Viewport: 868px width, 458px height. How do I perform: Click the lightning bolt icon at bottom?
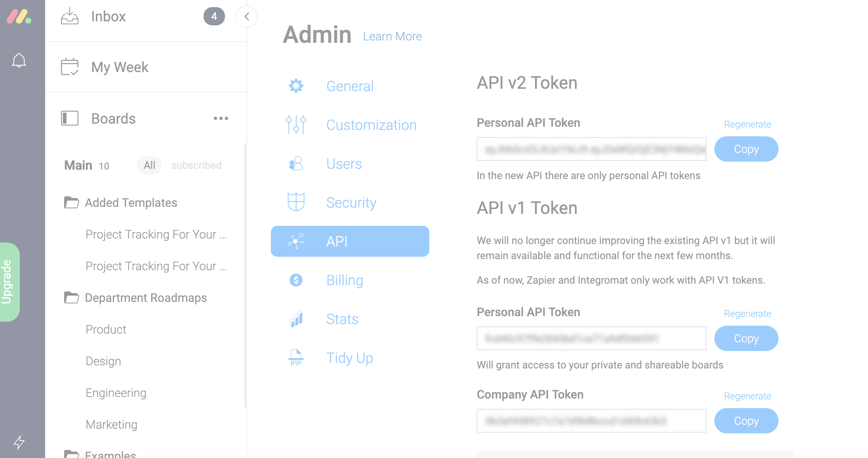(19, 442)
